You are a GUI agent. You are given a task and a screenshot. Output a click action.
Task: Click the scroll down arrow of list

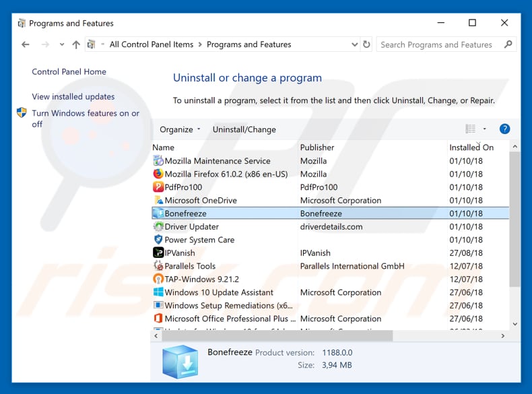coord(515,325)
